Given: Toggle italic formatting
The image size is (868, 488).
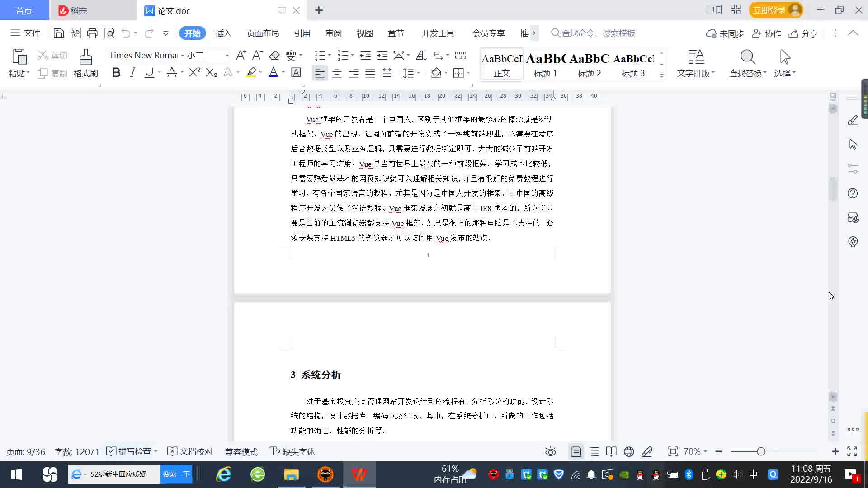Looking at the screenshot, I should pos(132,73).
